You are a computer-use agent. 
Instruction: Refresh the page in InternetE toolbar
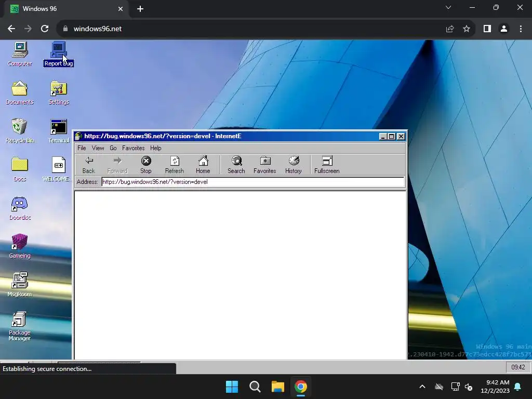pos(175,165)
